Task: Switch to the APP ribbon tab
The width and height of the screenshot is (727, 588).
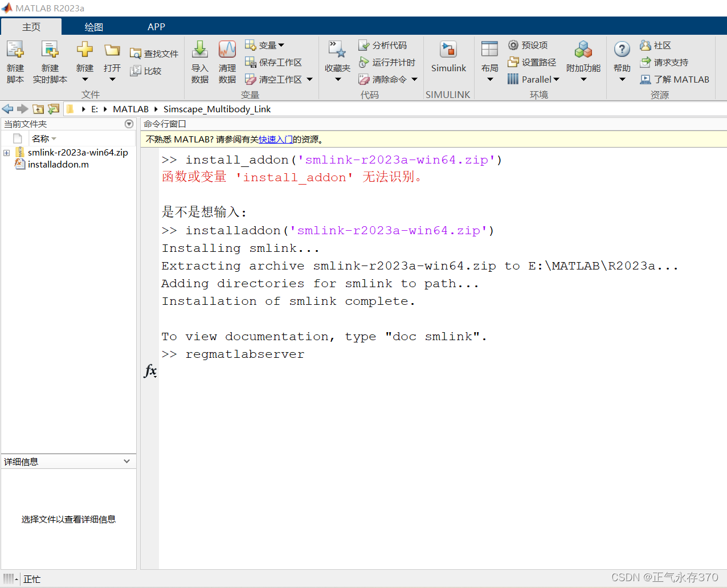Action: coord(156,26)
